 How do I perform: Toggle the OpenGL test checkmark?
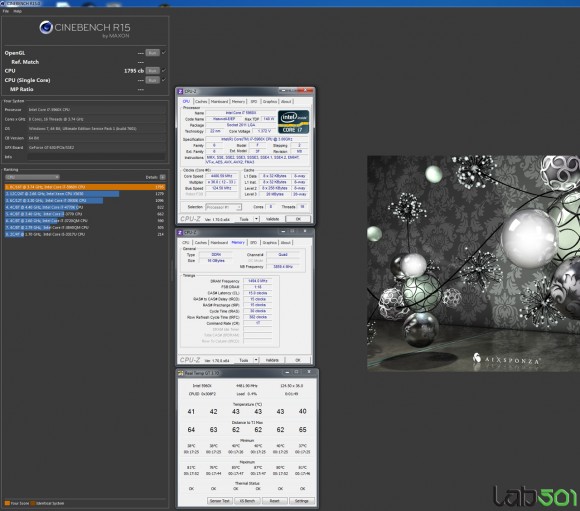[x=164, y=53]
